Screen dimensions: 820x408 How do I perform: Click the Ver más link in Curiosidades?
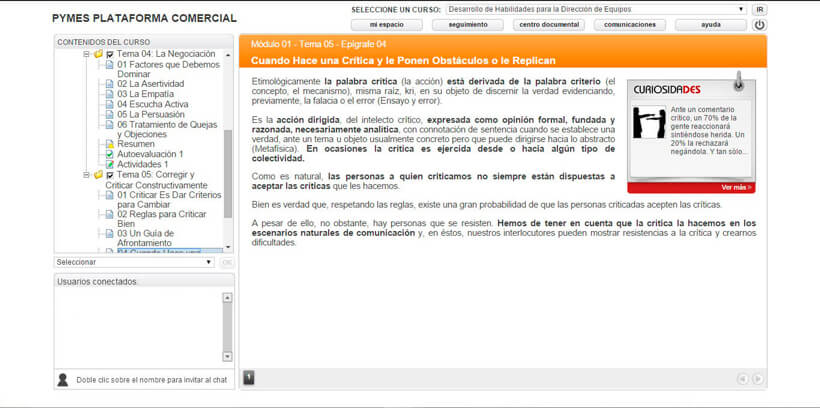(x=736, y=187)
